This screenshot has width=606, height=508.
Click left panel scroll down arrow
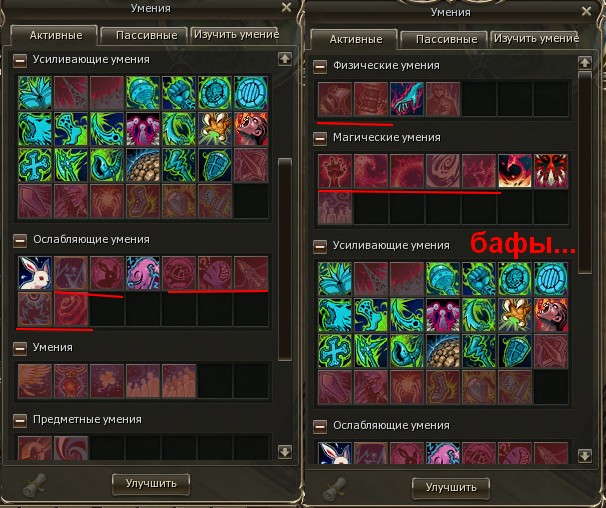point(285,451)
